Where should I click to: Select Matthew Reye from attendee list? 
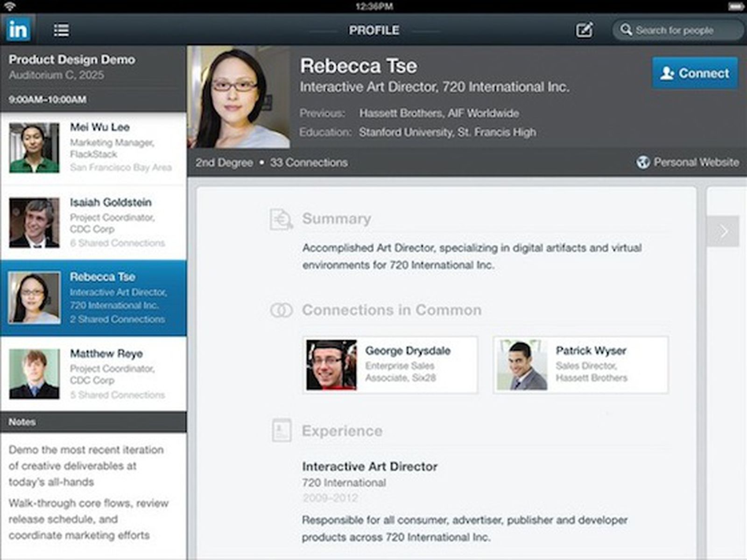pyautogui.click(x=93, y=373)
